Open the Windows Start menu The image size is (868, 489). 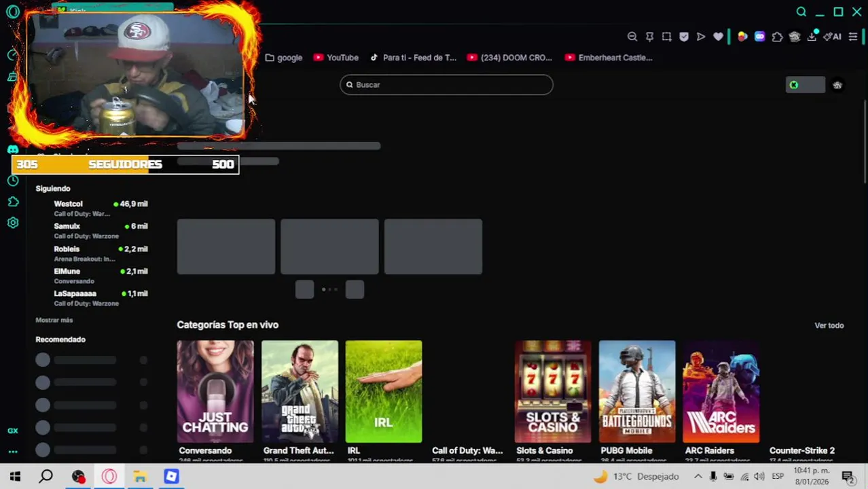point(15,476)
